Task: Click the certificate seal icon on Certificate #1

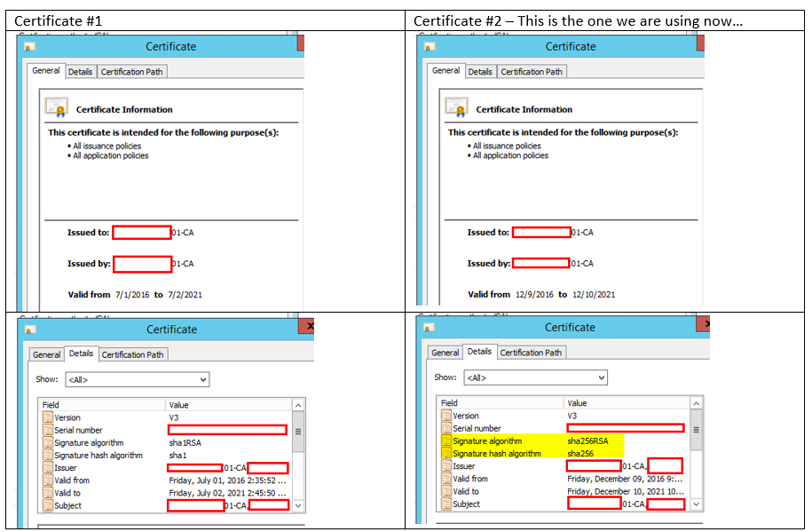Action: 57,107
